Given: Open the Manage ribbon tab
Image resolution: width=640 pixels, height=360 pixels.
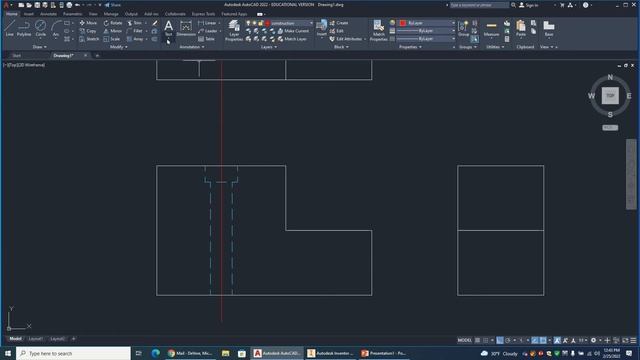Looking at the screenshot, I should pos(111,14).
